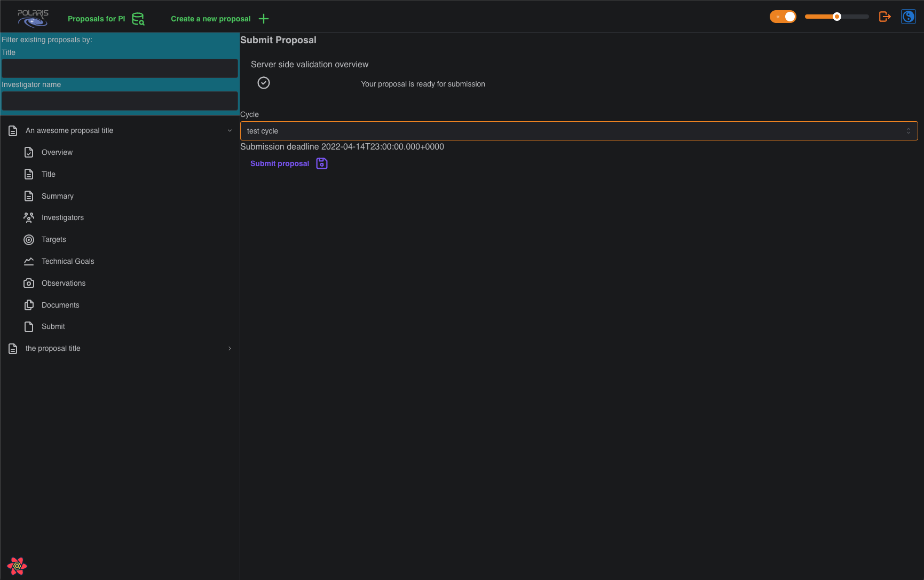Click 'Filter existing proposals by:' label
Screen dimensions: 924x580
[x=47, y=40]
